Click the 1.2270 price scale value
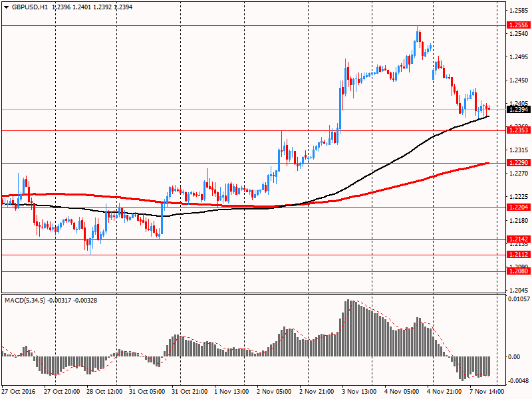Screen dimensions: 532x399 point(519,174)
